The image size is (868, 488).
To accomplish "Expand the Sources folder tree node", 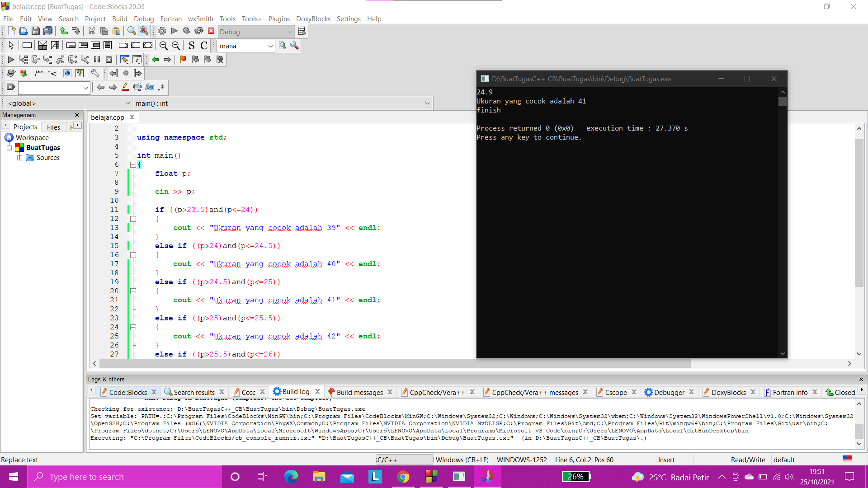I will tap(20, 158).
